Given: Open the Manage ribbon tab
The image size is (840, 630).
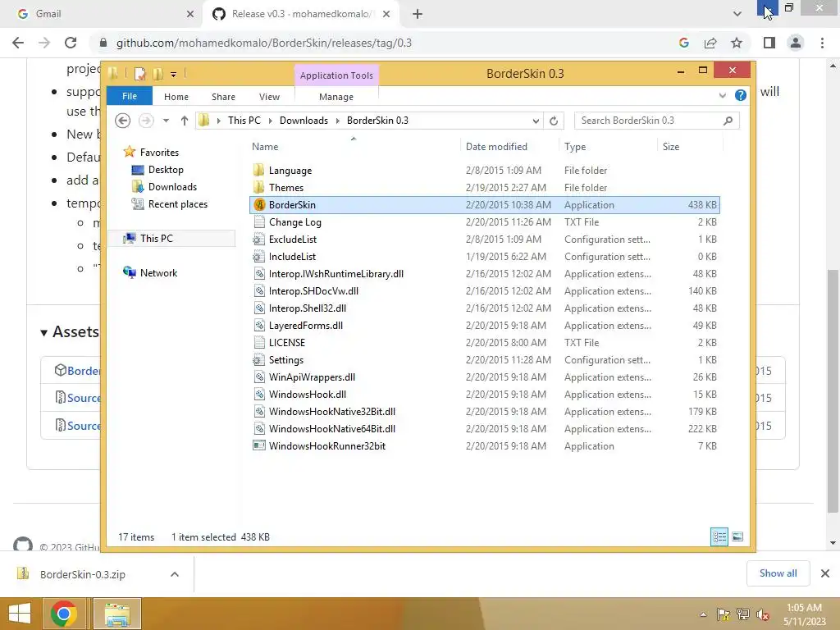Looking at the screenshot, I should tap(336, 97).
